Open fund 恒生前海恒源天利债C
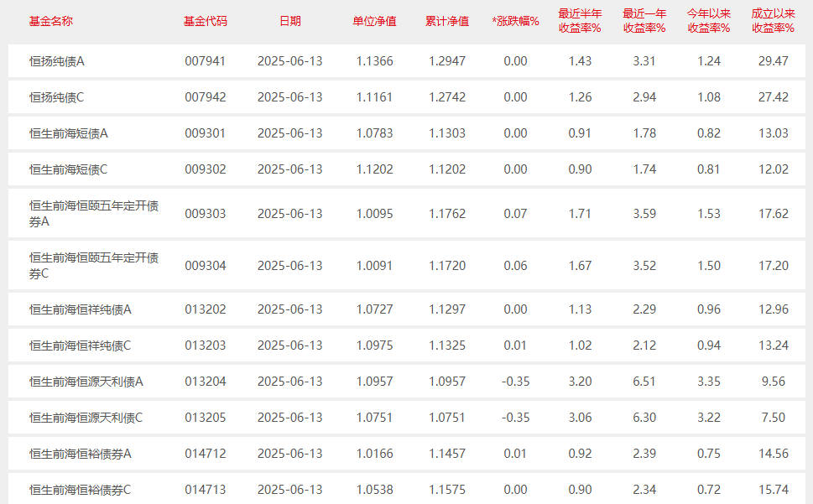The image size is (813, 504). click(x=86, y=418)
